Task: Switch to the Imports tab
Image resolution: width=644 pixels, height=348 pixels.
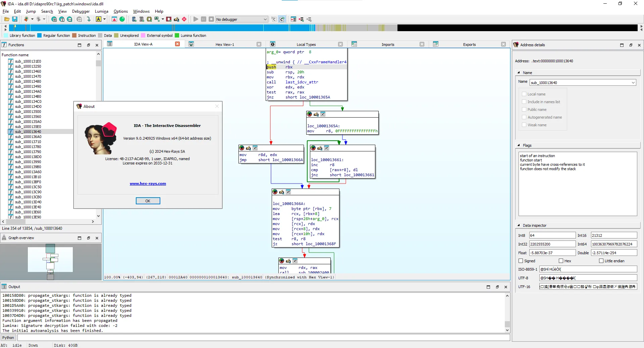Action: (388, 45)
